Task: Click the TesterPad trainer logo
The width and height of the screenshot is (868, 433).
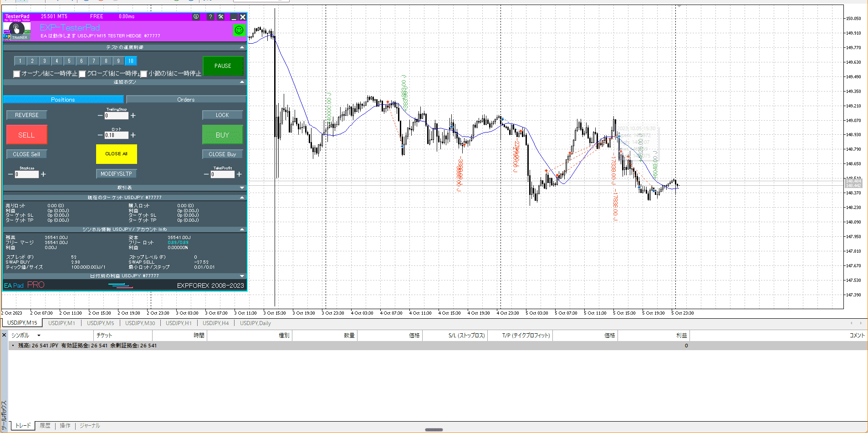Action: 17,31
